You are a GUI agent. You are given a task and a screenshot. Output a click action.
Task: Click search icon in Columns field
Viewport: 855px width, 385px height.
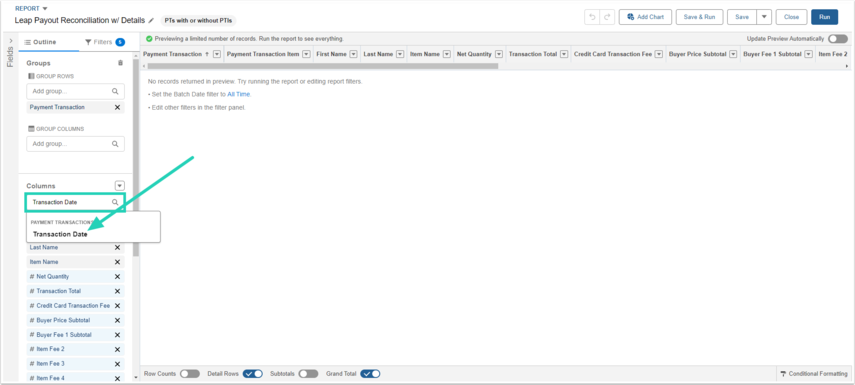pyautogui.click(x=115, y=202)
